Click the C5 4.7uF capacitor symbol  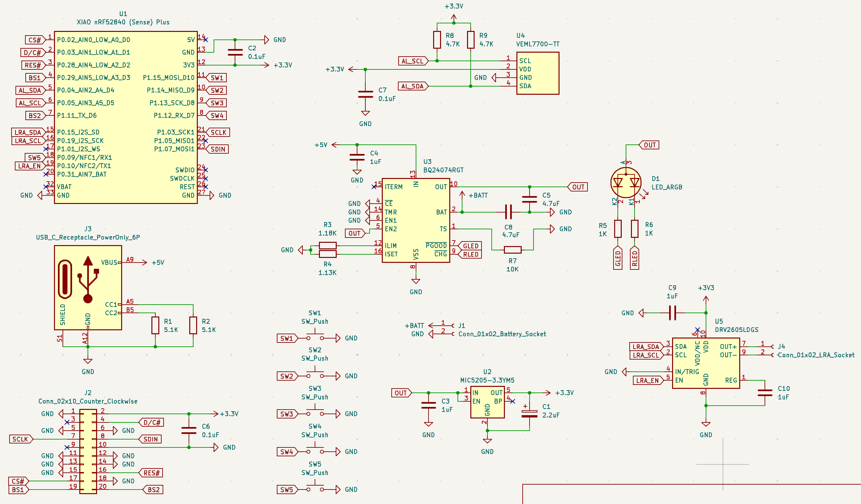[529, 199]
